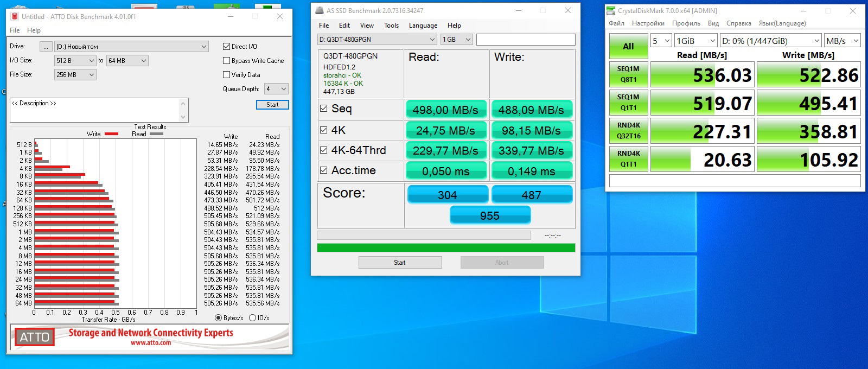Open the AS SSD Language menu
This screenshot has height=369, width=868.
tap(423, 26)
